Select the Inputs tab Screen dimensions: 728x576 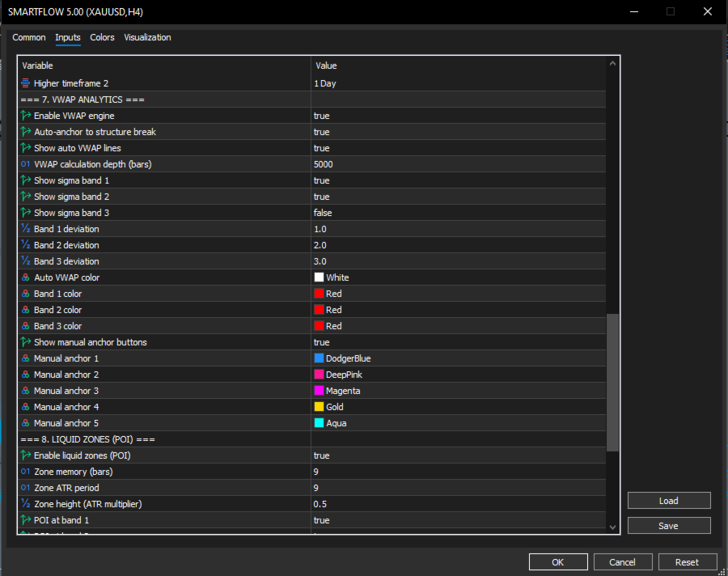[x=68, y=37]
